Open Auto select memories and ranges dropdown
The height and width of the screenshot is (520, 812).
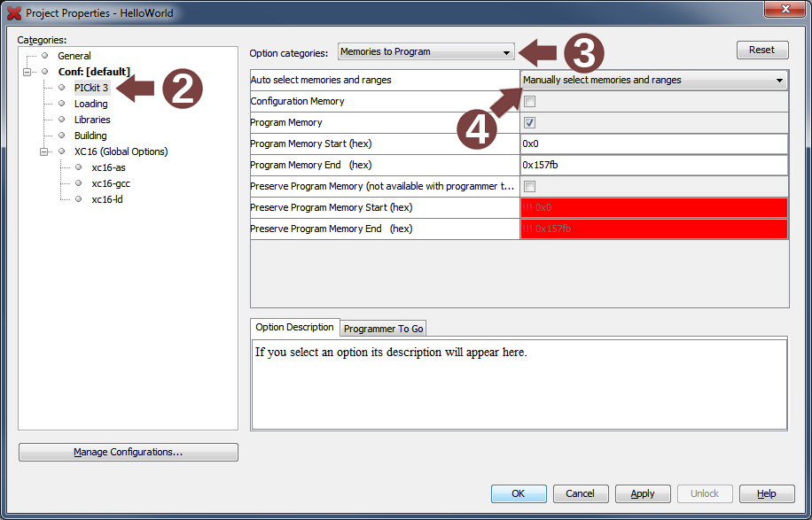click(x=653, y=81)
